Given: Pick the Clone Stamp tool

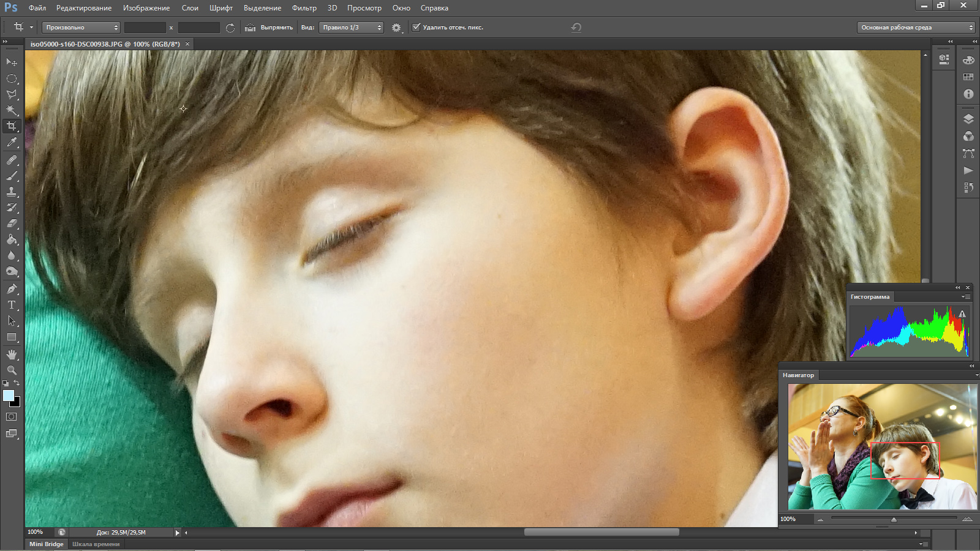Looking at the screenshot, I should coord(12,192).
